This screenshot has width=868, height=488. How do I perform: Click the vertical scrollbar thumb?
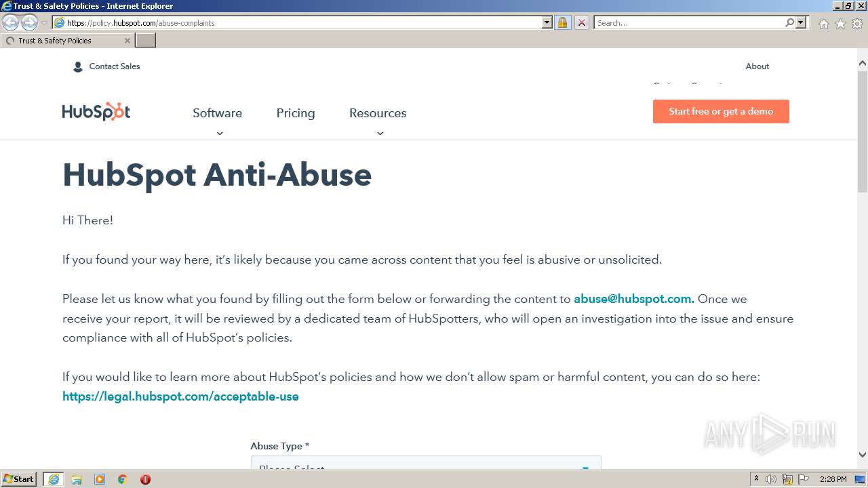coord(863,131)
